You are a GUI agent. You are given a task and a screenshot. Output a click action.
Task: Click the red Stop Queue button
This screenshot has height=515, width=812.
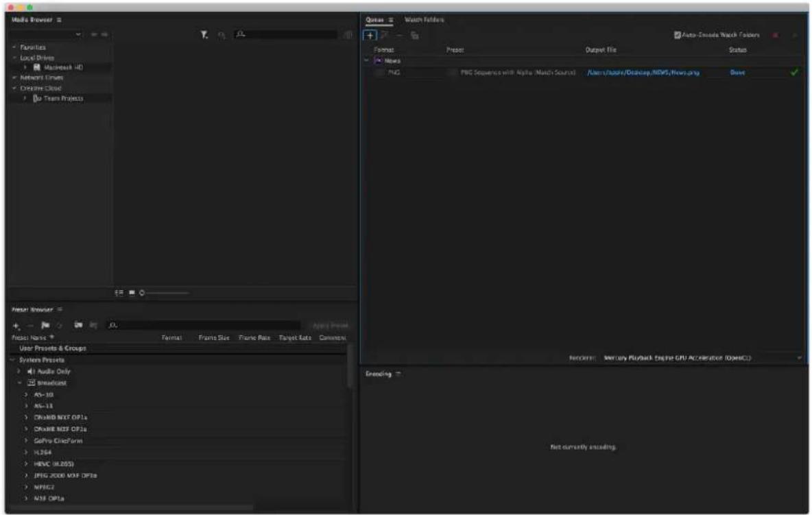(775, 35)
